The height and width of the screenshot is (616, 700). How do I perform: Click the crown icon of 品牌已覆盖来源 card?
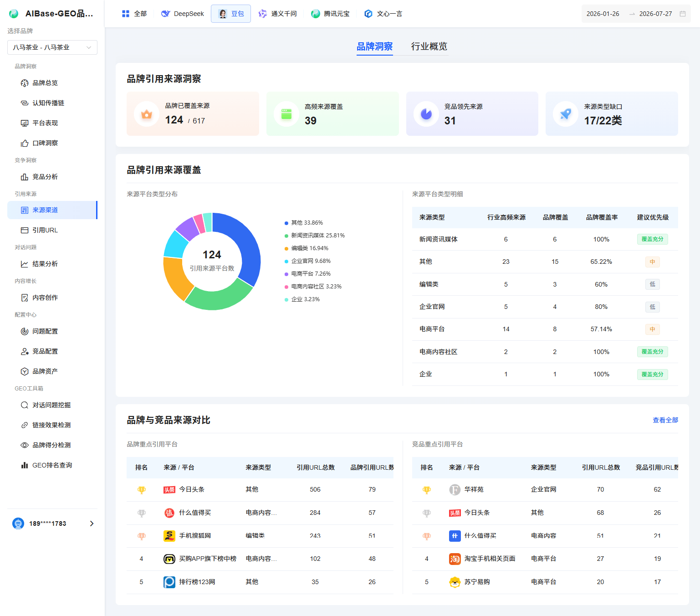(147, 114)
